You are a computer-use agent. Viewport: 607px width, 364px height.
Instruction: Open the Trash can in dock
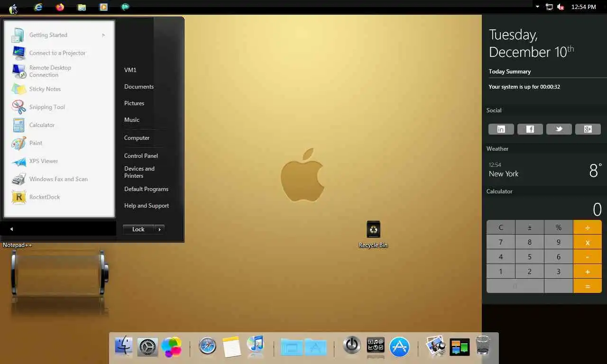(x=483, y=346)
